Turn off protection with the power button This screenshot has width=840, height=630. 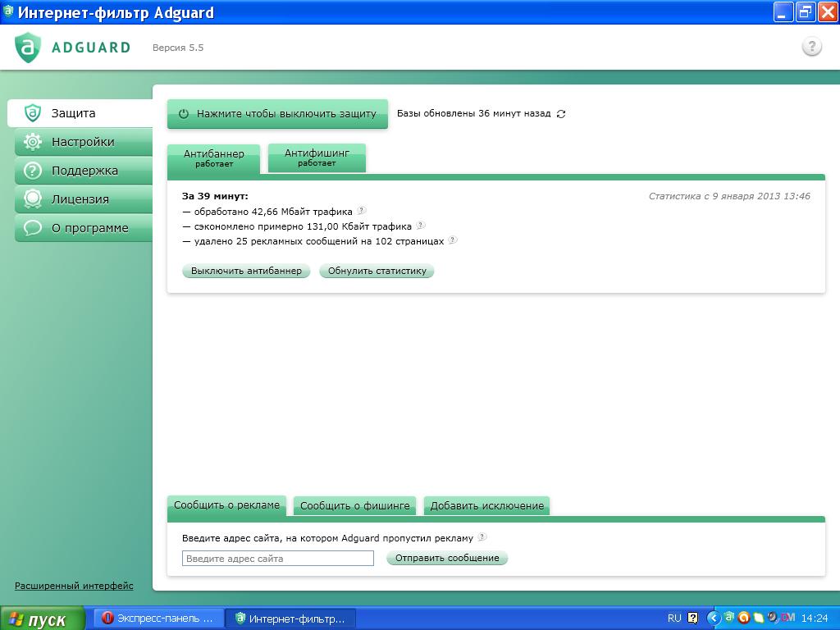pyautogui.click(x=277, y=113)
